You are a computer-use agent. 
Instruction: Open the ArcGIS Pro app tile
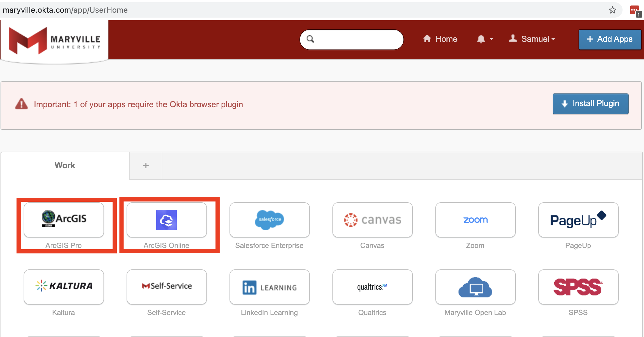point(64,220)
